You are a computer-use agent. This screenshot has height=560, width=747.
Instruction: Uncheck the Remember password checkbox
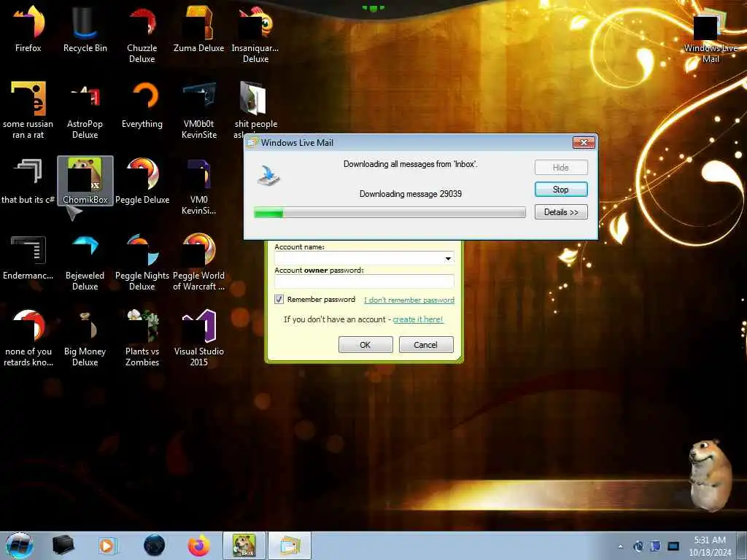coord(279,299)
